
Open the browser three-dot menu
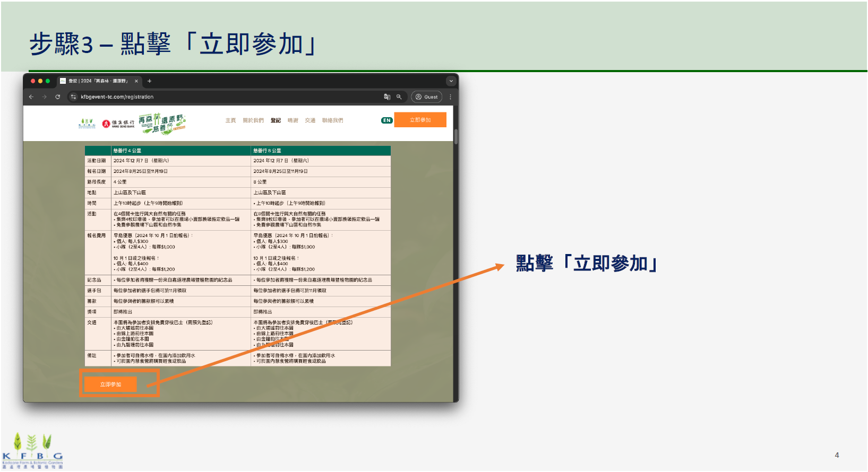click(450, 97)
